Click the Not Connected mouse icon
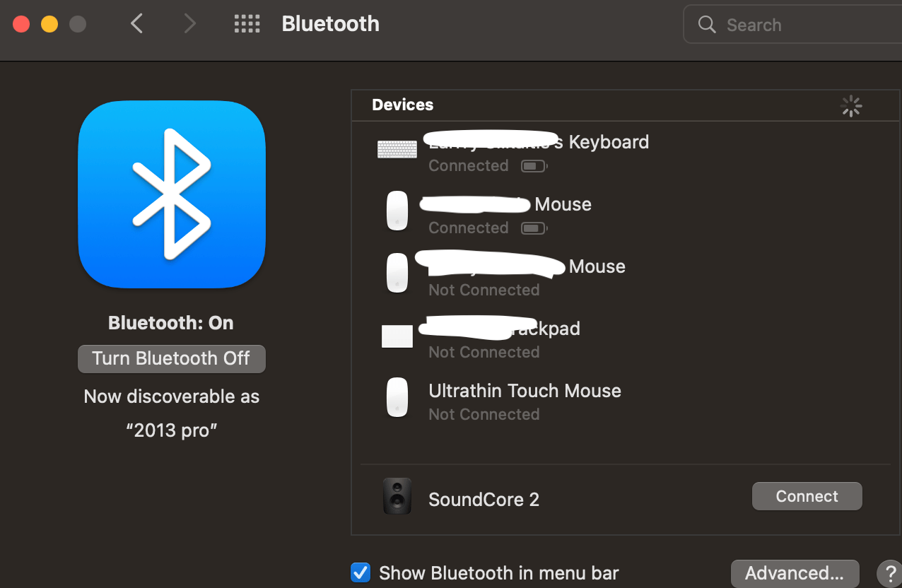This screenshot has height=588, width=902. click(x=397, y=273)
